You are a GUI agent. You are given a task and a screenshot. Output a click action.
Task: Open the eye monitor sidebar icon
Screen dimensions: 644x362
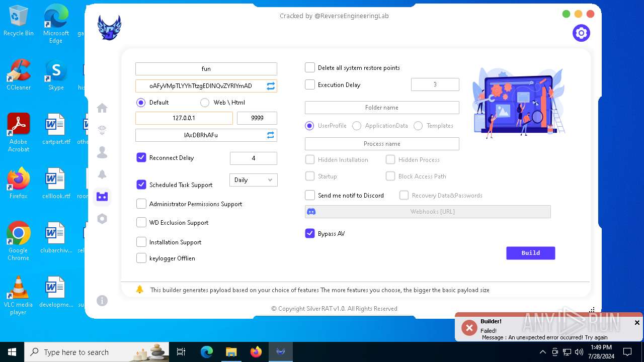[x=102, y=130]
